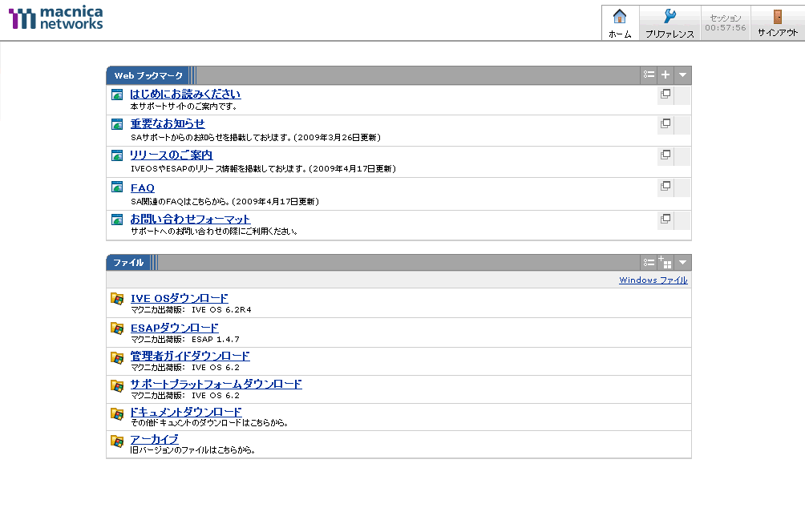Click list options icon in Web bookmark header
The width and height of the screenshot is (805, 532).
tap(649, 75)
